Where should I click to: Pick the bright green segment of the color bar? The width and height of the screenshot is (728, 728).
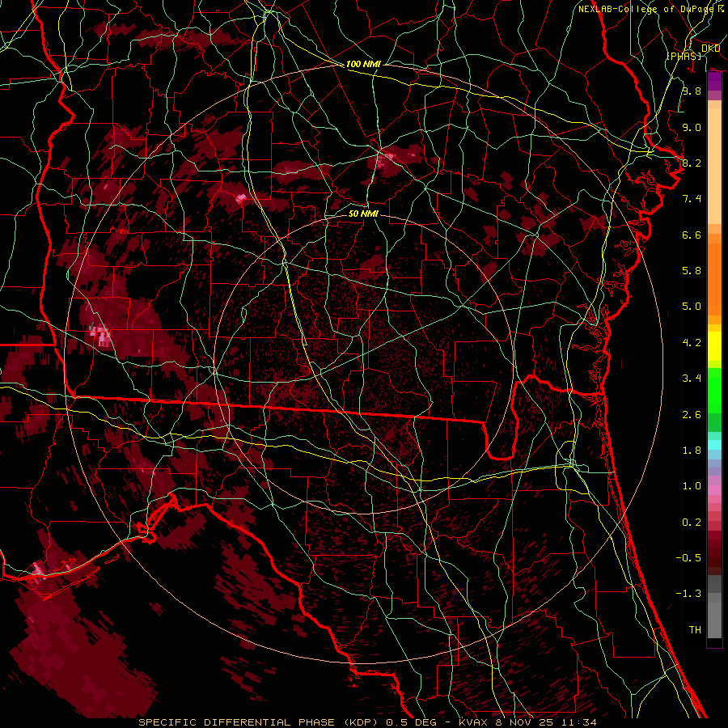tap(714, 390)
